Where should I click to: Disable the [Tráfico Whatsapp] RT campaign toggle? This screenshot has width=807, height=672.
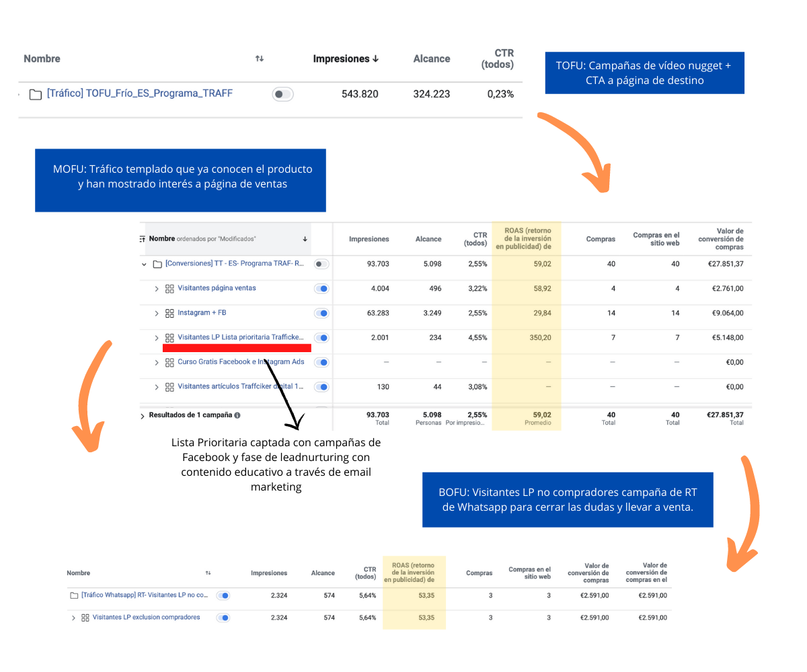223,595
